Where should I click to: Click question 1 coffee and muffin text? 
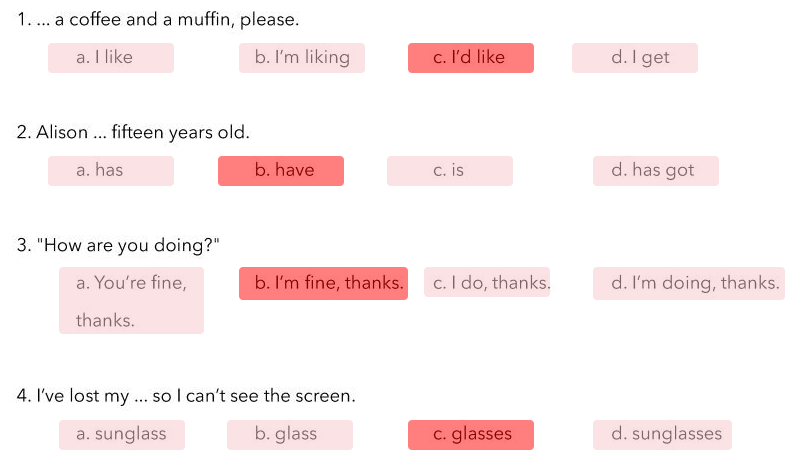pyautogui.click(x=158, y=20)
